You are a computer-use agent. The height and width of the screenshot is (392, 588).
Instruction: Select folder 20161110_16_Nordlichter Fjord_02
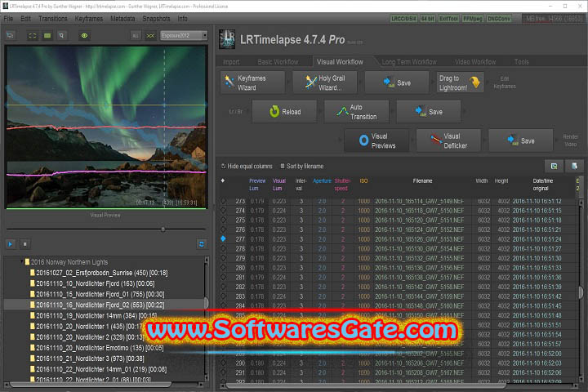pos(97,305)
